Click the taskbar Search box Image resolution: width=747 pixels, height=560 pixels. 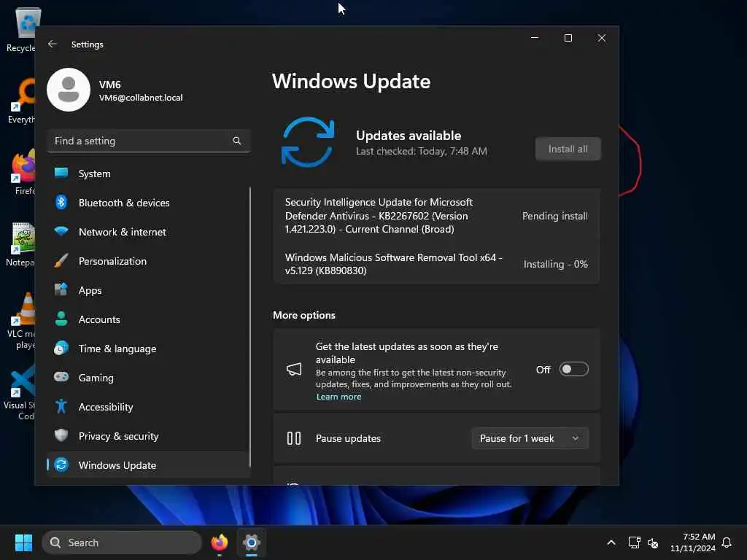pos(122,542)
